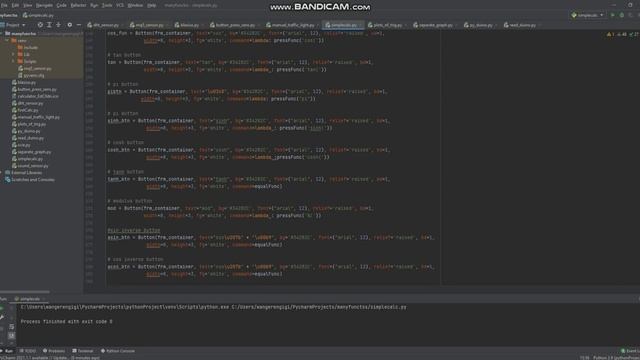
Task: Expand the Scripts folder in project tree
Action: click(x=13, y=61)
